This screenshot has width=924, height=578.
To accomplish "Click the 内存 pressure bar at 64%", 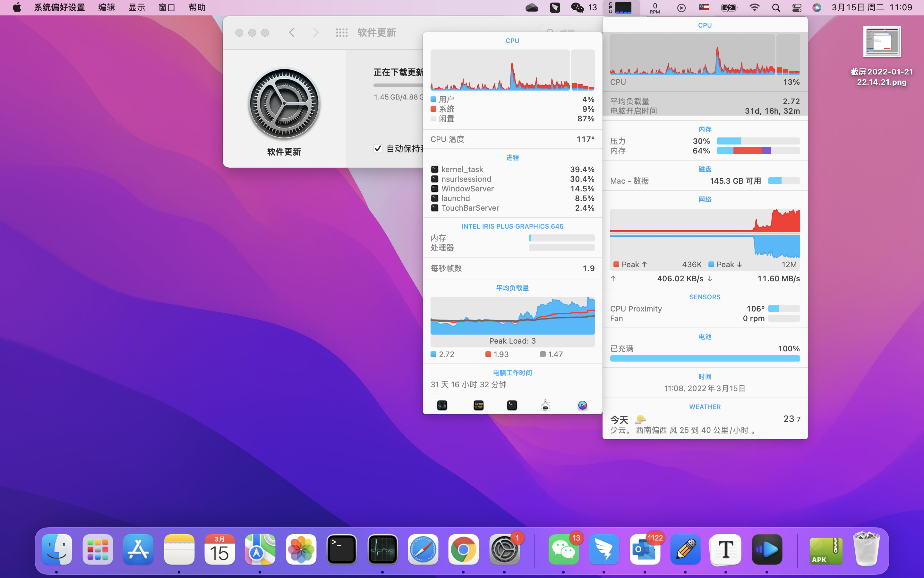I will pyautogui.click(x=758, y=151).
